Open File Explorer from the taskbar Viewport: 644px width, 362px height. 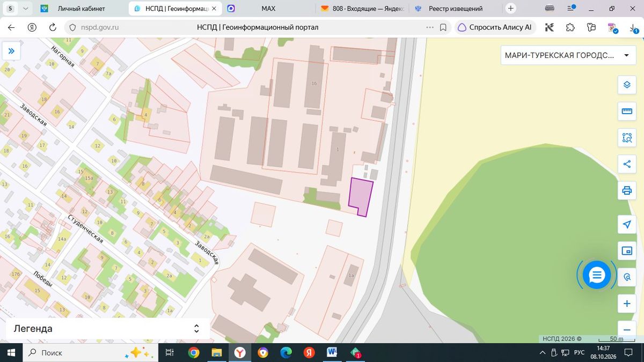click(x=217, y=352)
